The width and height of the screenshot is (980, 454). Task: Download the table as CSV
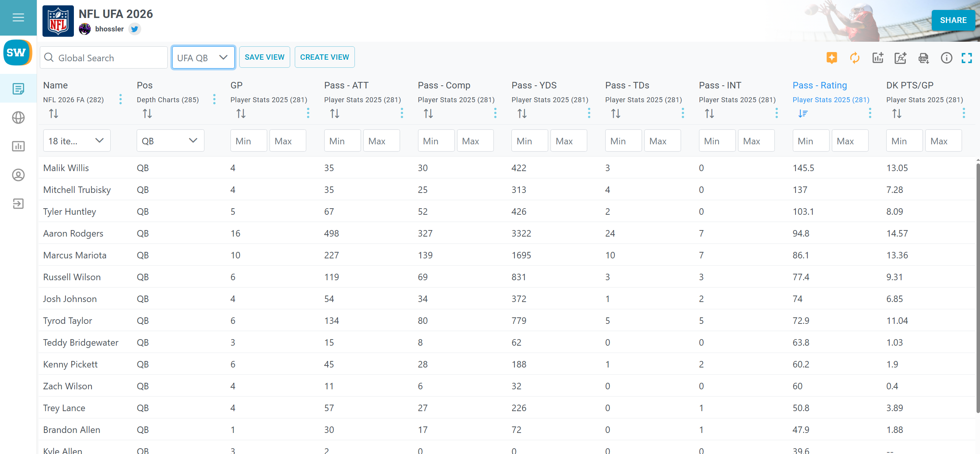coord(923,58)
